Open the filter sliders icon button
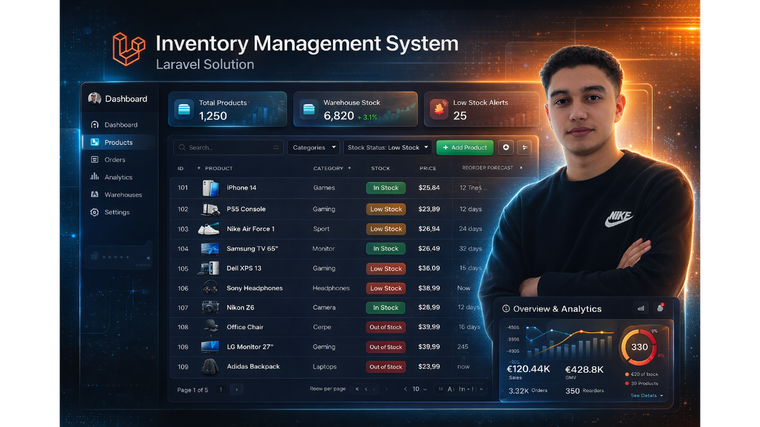The height and width of the screenshot is (427, 760). 524,147
